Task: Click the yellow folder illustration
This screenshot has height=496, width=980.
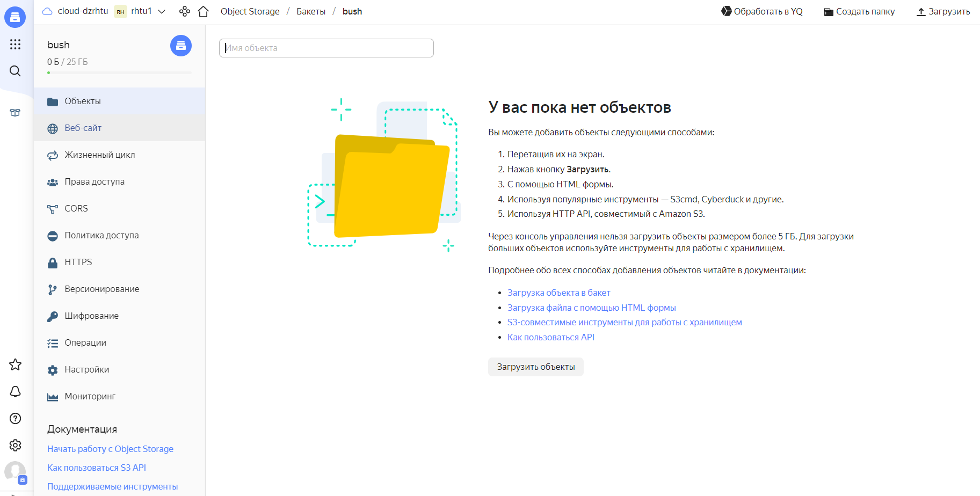Action: (391, 186)
